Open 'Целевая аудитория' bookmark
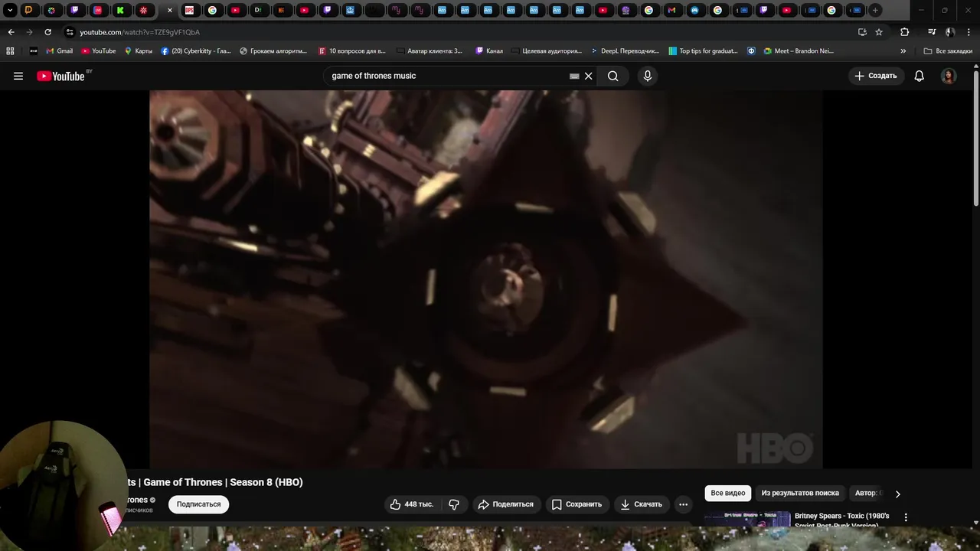This screenshot has height=551, width=980. 546,51
